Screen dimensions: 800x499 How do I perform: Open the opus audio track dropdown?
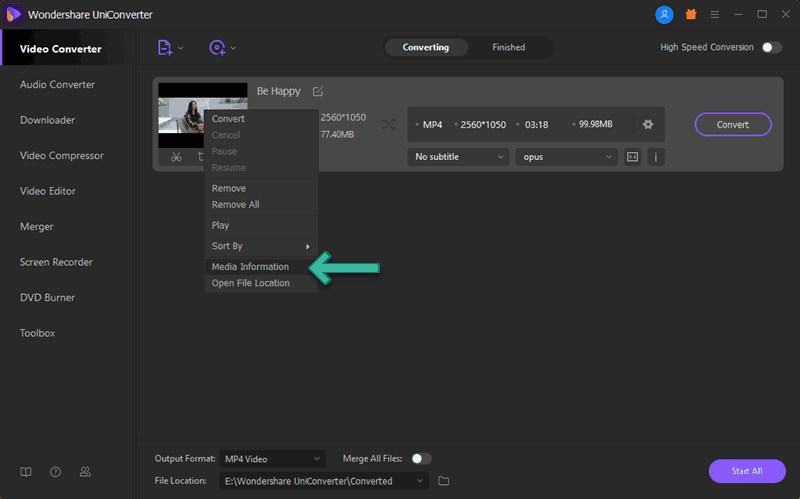(566, 157)
